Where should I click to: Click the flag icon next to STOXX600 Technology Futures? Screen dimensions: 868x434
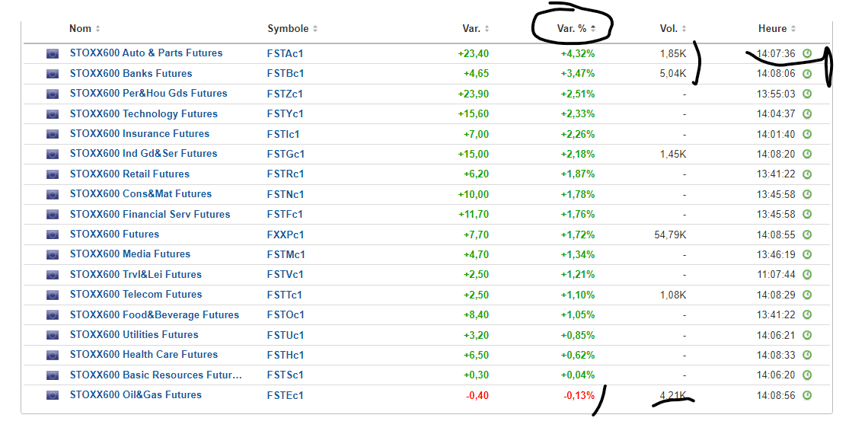[53, 114]
